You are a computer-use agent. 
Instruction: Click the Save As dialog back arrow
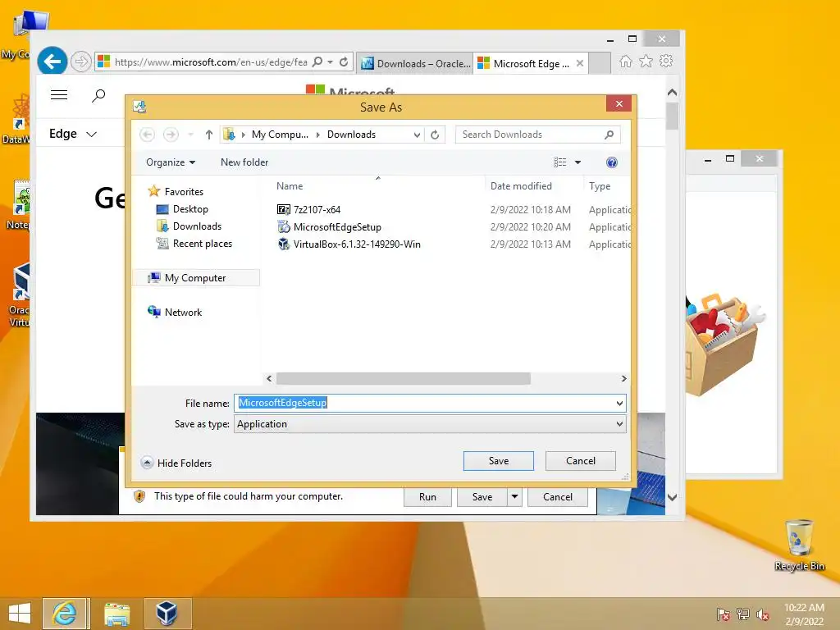pyautogui.click(x=148, y=135)
